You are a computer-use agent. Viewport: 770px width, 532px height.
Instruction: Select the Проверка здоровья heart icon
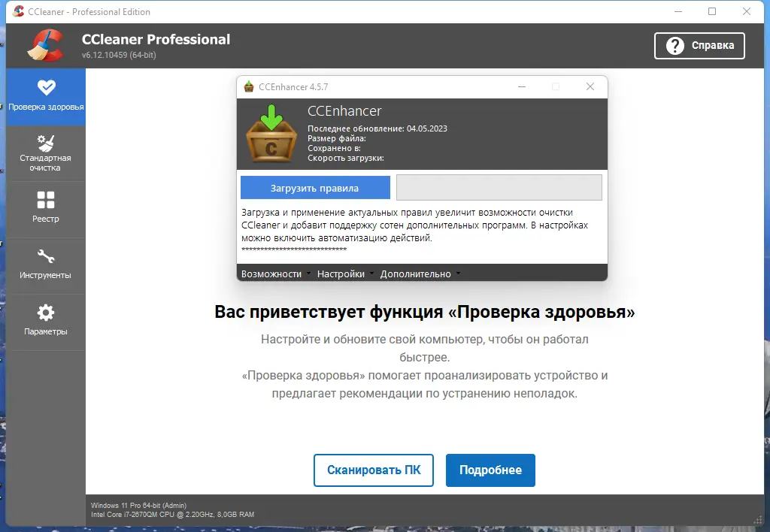tap(46, 85)
